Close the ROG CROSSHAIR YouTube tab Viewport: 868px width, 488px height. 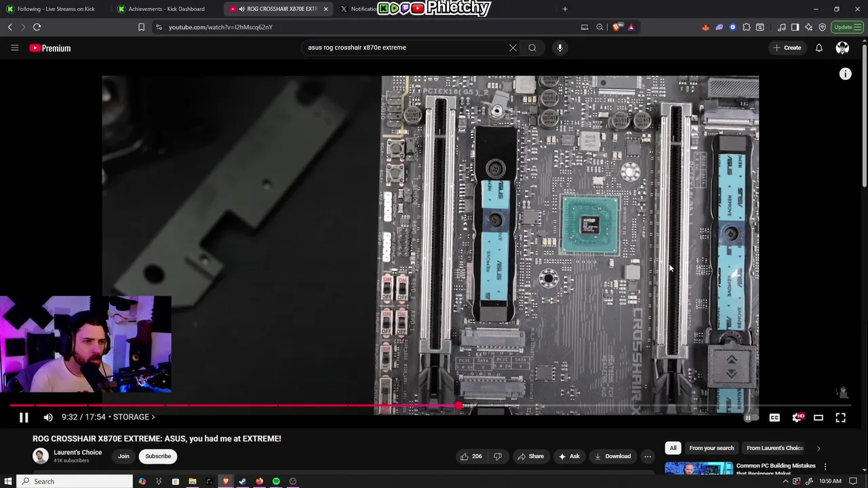tap(325, 9)
